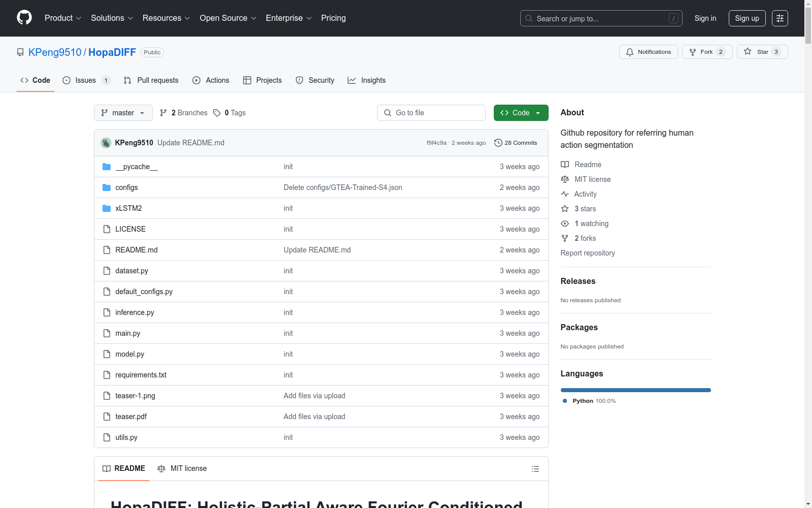812x508 pixels.
Task: Select the README tab below files
Action: pos(124,468)
